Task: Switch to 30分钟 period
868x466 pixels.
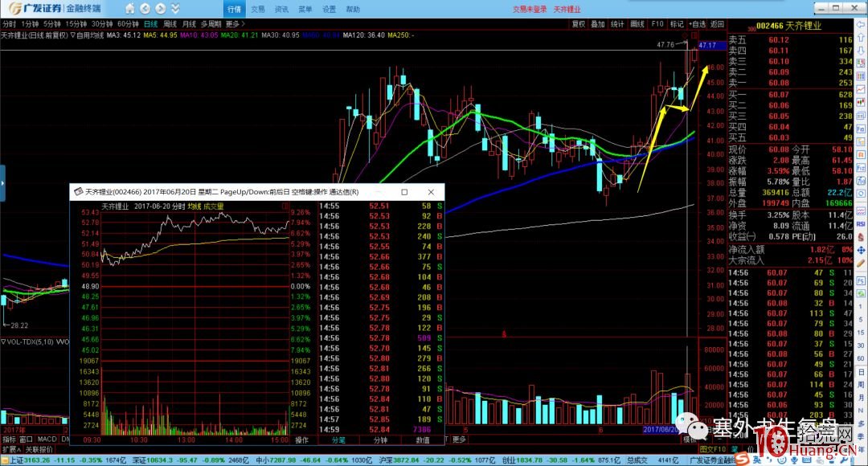Action: pos(102,24)
